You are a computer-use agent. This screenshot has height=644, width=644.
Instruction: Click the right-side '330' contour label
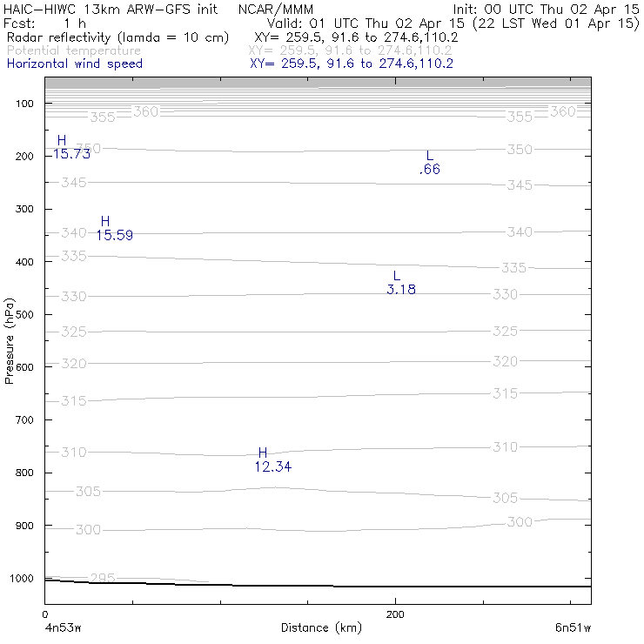click(x=505, y=294)
